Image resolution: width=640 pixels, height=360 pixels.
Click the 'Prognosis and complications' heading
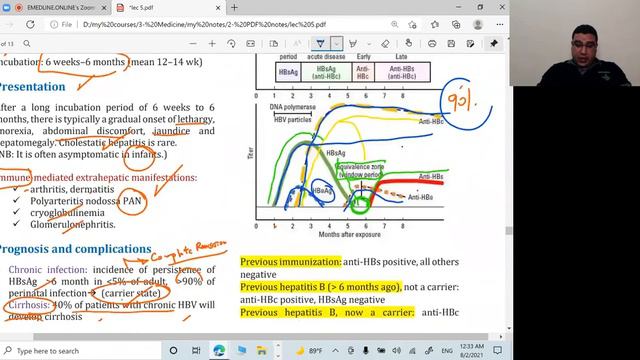pyautogui.click(x=75, y=249)
